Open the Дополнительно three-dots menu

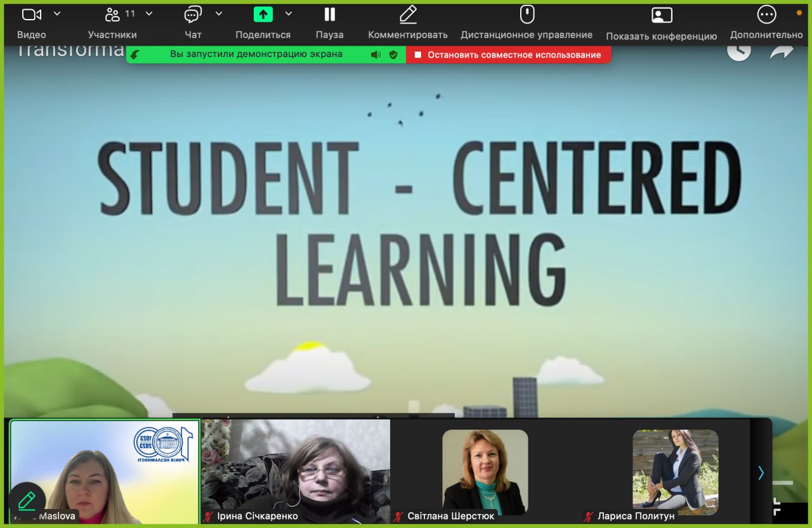point(766,15)
